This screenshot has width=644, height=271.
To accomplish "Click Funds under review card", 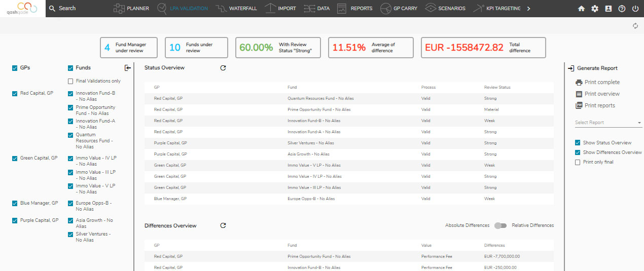I will (197, 48).
